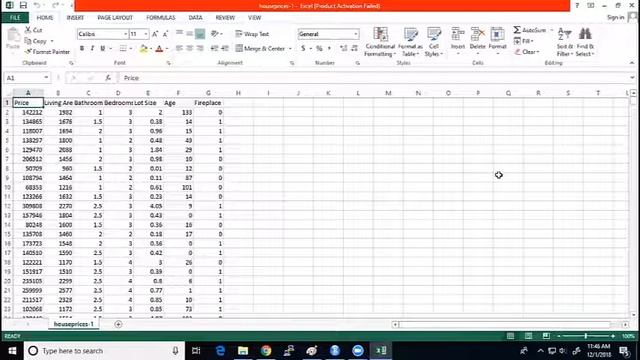
Task: Switch to the INSERT ribbon tab
Action: click(75, 18)
